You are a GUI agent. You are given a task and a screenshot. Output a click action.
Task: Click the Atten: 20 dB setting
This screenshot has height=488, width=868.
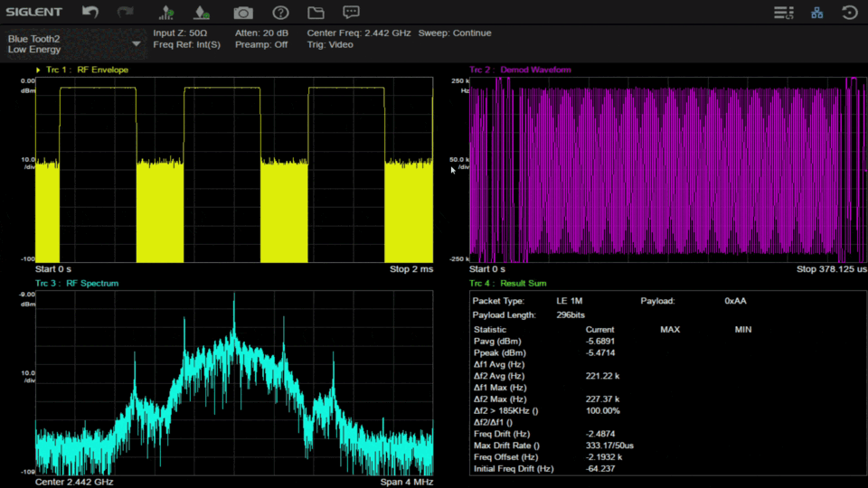pos(261,33)
